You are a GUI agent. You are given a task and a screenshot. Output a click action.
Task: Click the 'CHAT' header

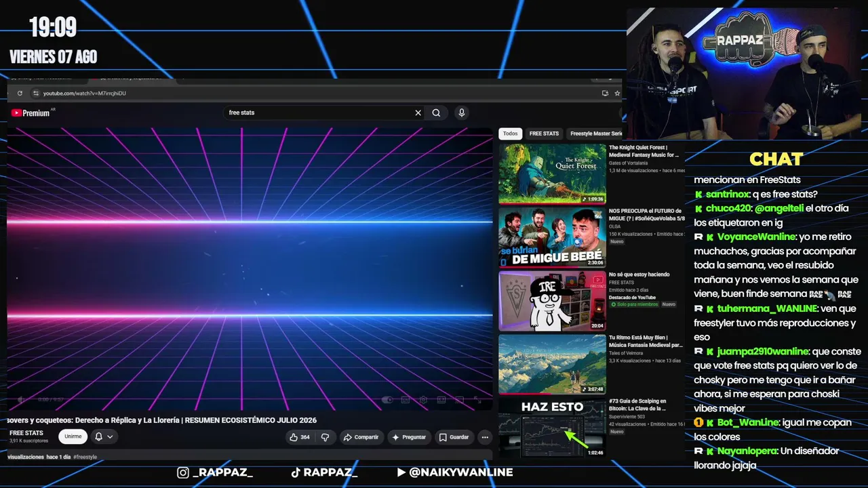click(776, 159)
